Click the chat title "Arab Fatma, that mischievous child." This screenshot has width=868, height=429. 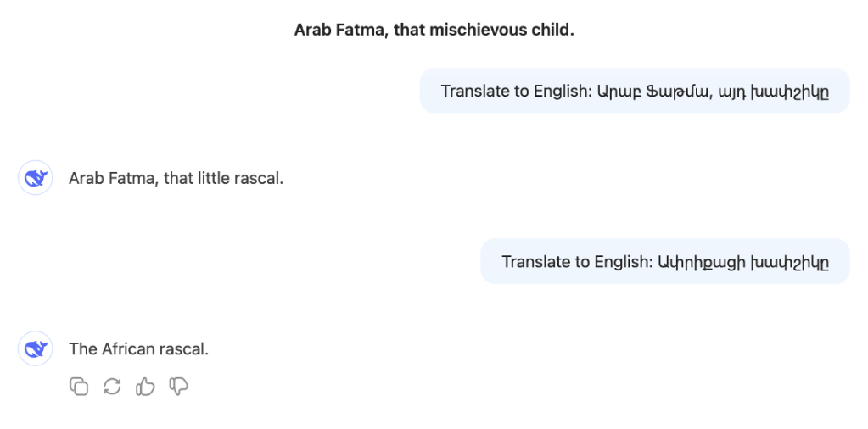(434, 30)
